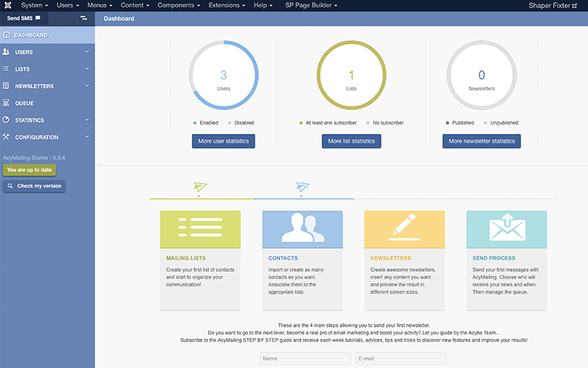Click the Newsletters pencil card icon
This screenshot has height=368, width=588.
(404, 229)
